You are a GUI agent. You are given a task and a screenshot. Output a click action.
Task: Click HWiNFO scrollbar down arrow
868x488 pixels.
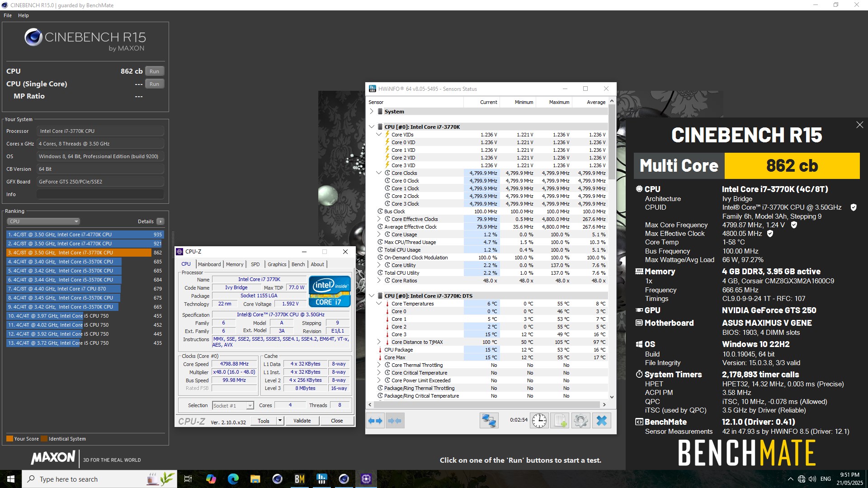612,397
